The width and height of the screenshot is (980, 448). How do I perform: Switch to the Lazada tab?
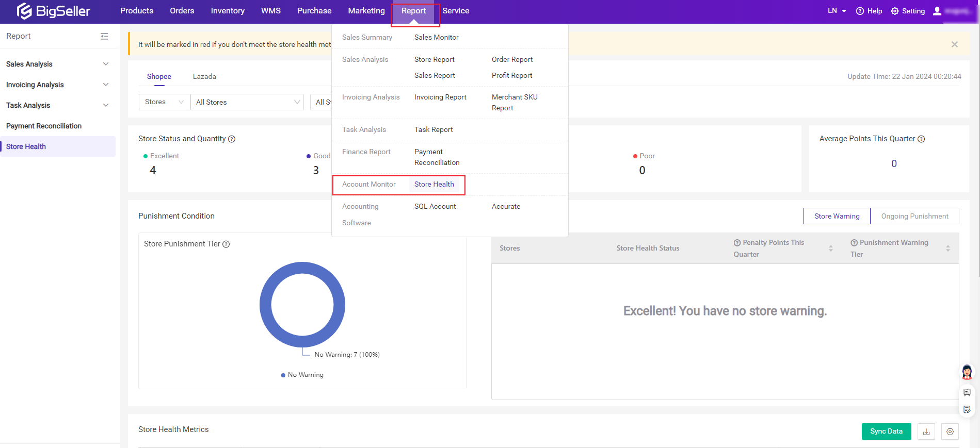tap(204, 76)
